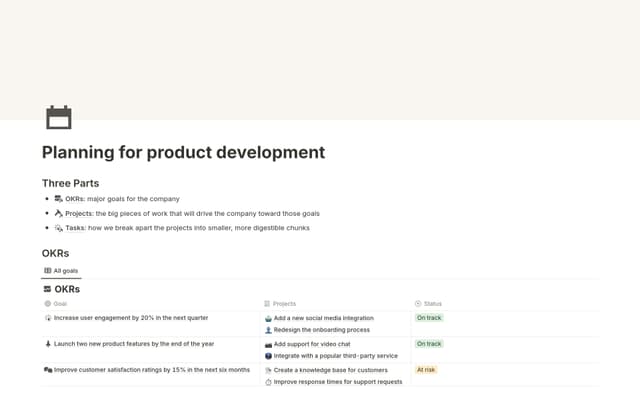Open the Improve customer satisfaction ratings goal
Screen dimensions: 640x399
coord(151,370)
